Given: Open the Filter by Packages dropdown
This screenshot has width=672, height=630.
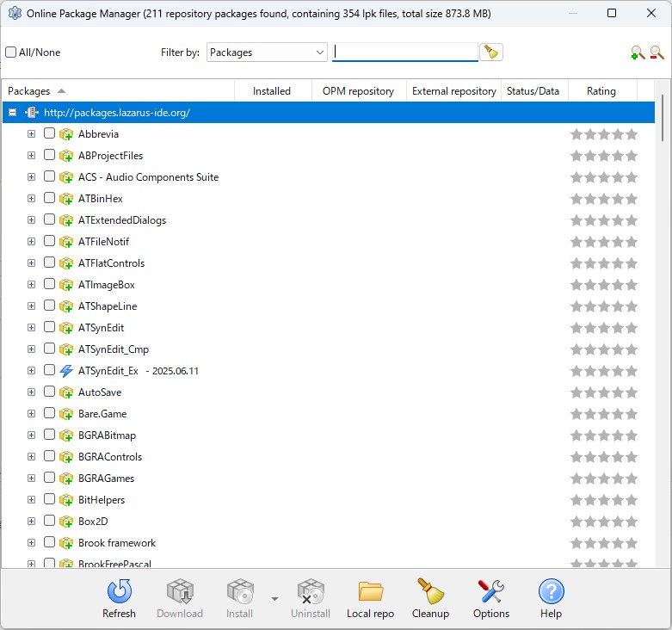Looking at the screenshot, I should click(267, 52).
